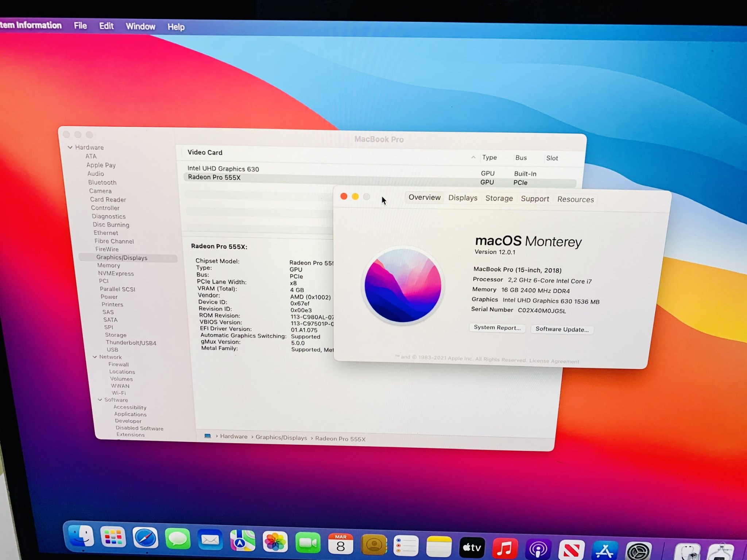Launch Safari from the dock
Screen dimensions: 747x560
(x=145, y=538)
